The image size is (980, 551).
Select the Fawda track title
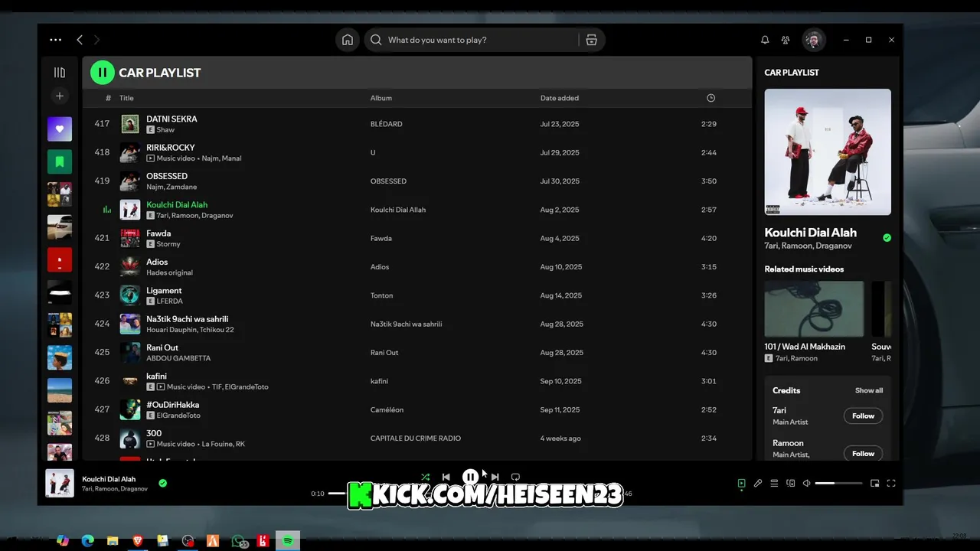click(x=158, y=233)
